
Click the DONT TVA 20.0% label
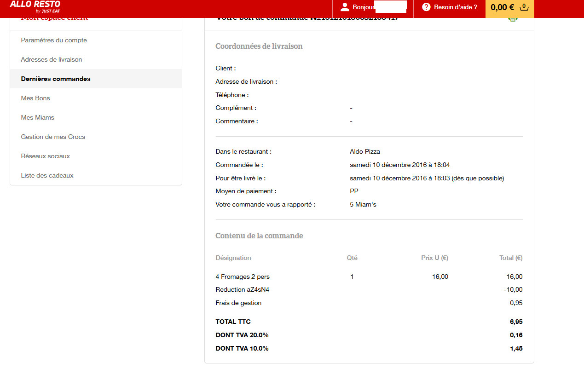coord(242,335)
